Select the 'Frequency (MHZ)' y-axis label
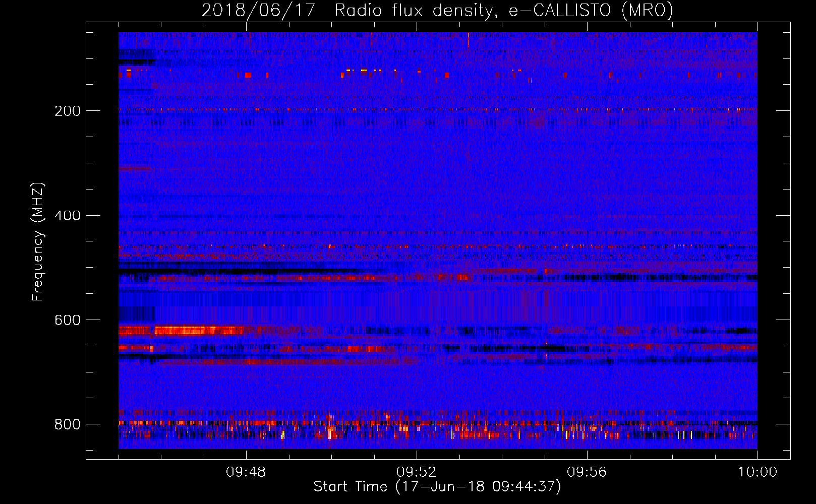Image resolution: width=816 pixels, height=504 pixels. 38,241
